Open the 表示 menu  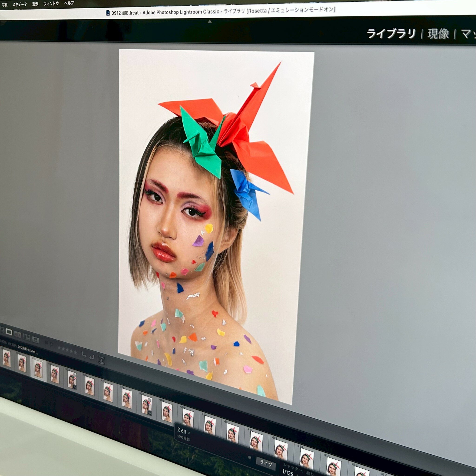pyautogui.click(x=35, y=4)
